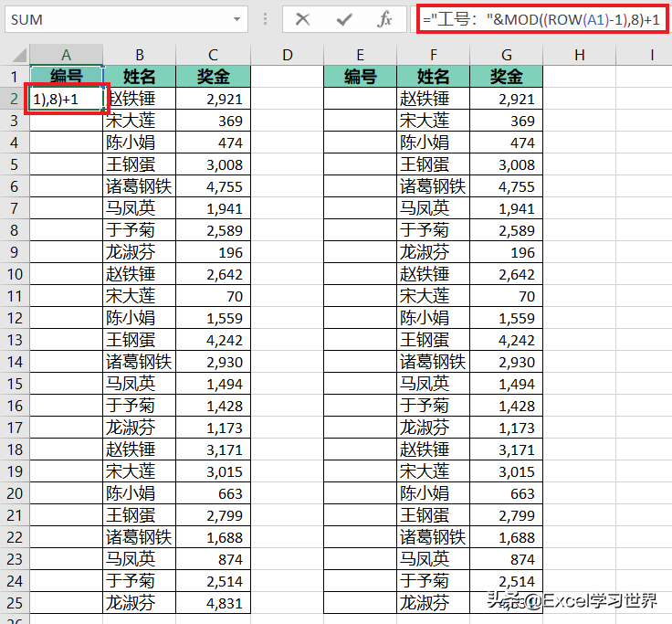Click cell A2 being edited
This screenshot has height=624, width=672.
click(67, 99)
